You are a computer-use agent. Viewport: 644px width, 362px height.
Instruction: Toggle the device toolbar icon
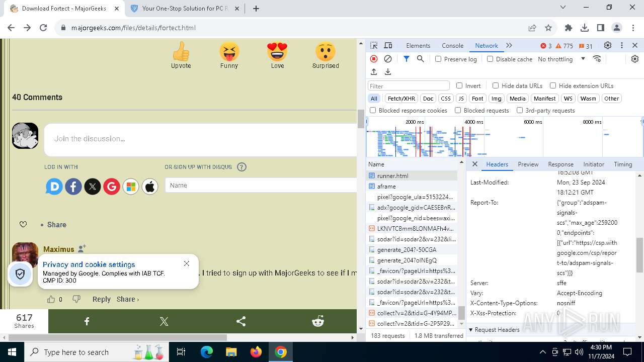pyautogui.click(x=388, y=45)
